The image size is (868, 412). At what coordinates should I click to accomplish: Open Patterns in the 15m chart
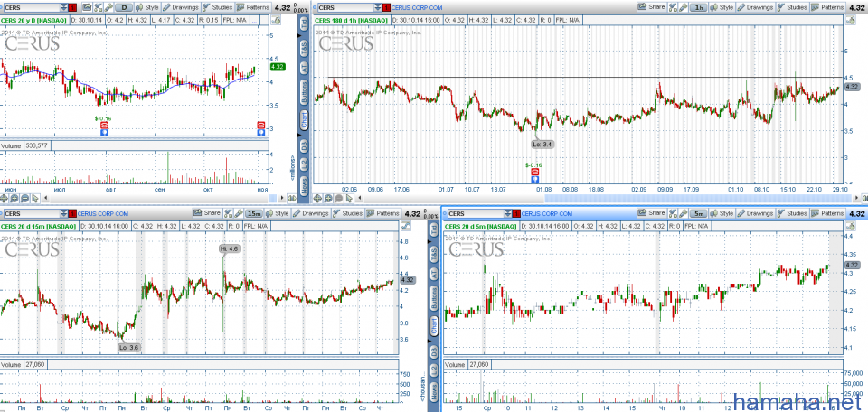pos(384,213)
